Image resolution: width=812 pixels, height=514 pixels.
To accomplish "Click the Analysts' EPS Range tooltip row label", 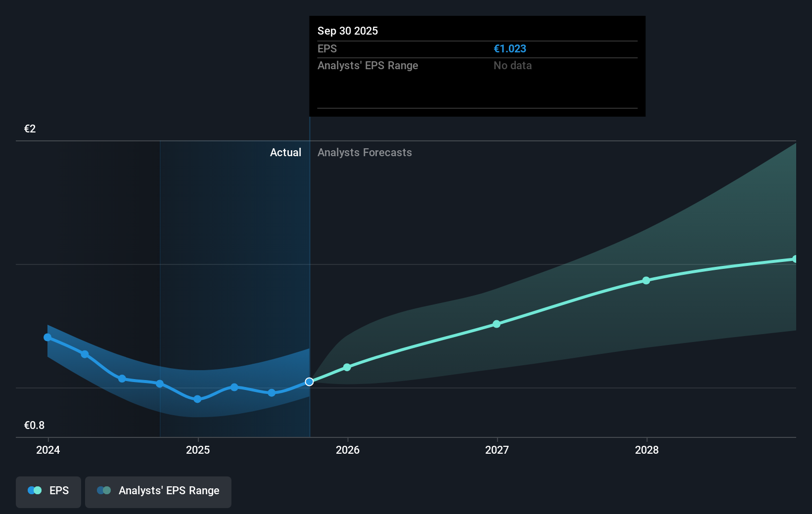I will 368,66.
